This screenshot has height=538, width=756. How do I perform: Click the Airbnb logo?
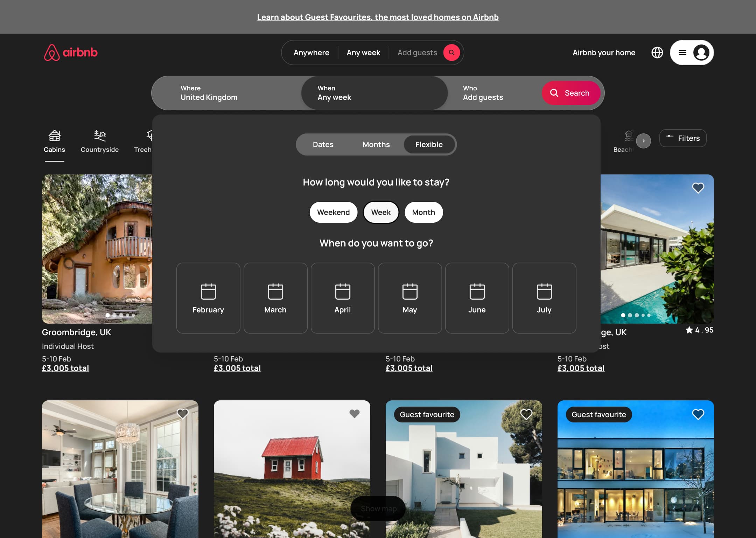[x=71, y=53]
